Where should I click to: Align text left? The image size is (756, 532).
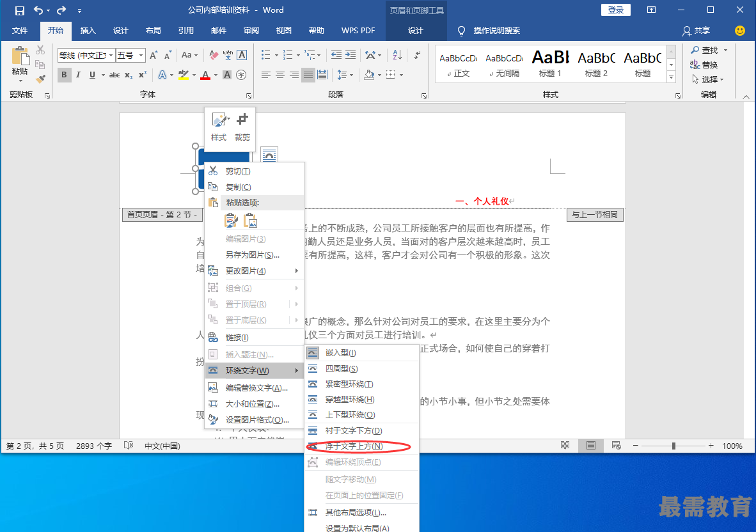click(265, 75)
